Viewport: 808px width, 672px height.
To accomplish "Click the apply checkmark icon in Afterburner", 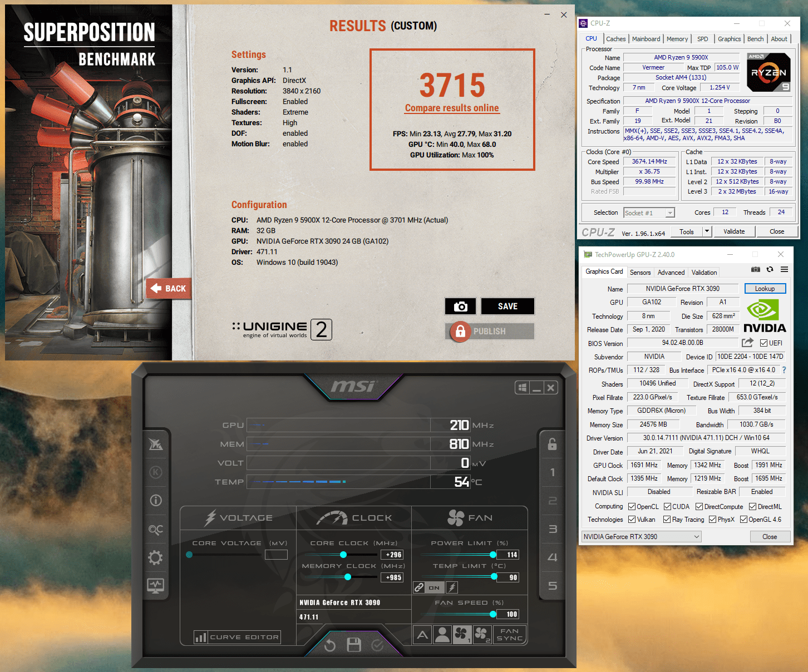I will 377,645.
